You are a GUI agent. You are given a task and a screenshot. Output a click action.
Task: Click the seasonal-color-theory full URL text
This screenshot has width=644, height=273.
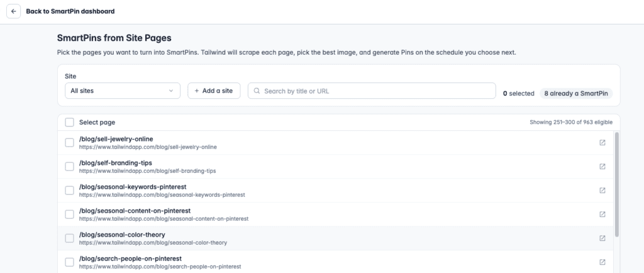click(153, 243)
